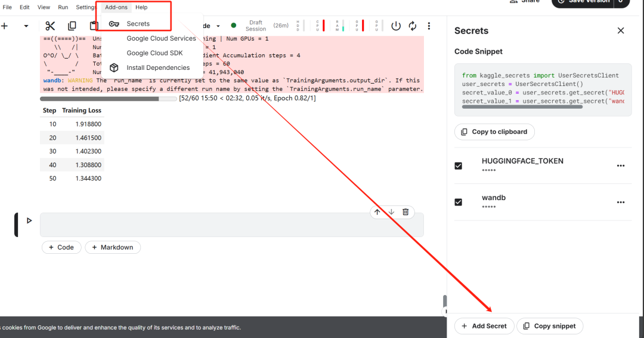This screenshot has height=338, width=644.
Task: Click the code snippet horizontal scrollbar
Action: [x=522, y=107]
